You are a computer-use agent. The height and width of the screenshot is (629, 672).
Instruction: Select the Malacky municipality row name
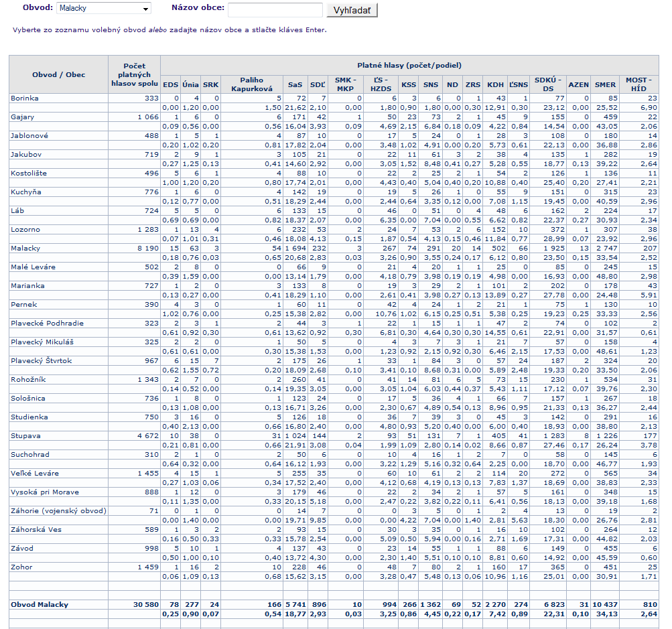(x=25, y=248)
